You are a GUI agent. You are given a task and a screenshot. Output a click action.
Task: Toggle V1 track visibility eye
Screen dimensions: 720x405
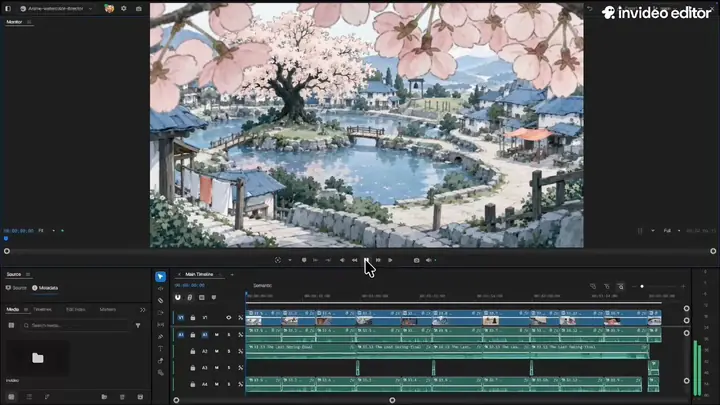(228, 318)
